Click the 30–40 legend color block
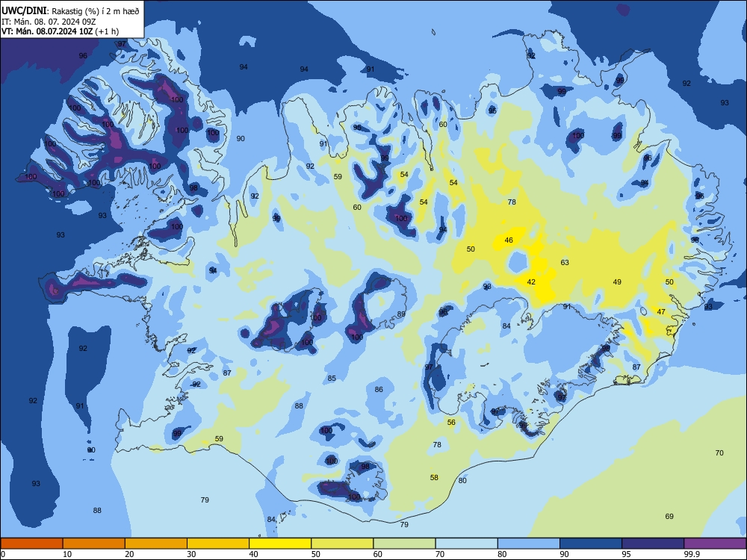The width and height of the screenshot is (747, 560). [218, 544]
